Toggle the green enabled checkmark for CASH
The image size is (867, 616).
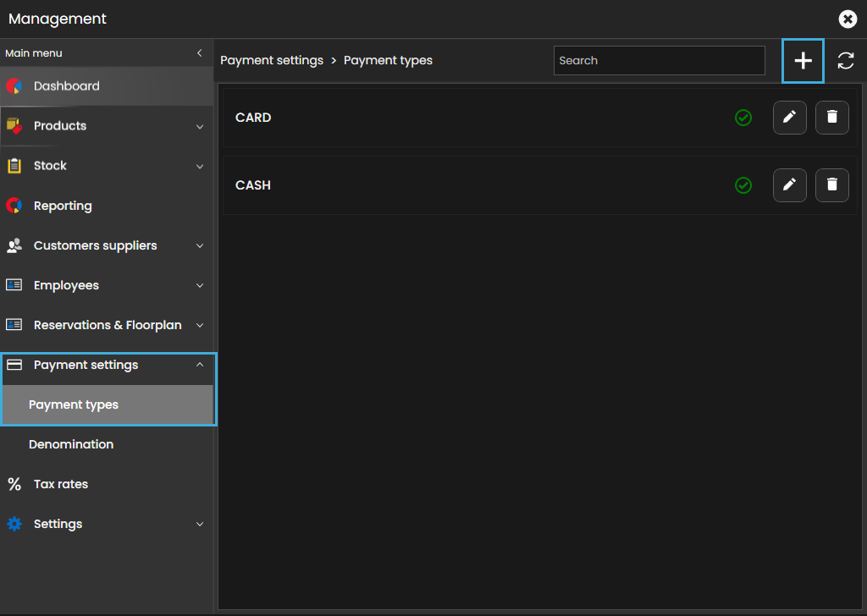point(743,185)
